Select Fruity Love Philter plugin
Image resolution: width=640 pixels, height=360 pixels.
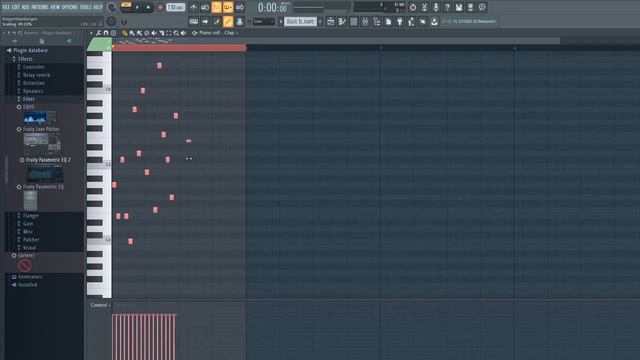41,129
